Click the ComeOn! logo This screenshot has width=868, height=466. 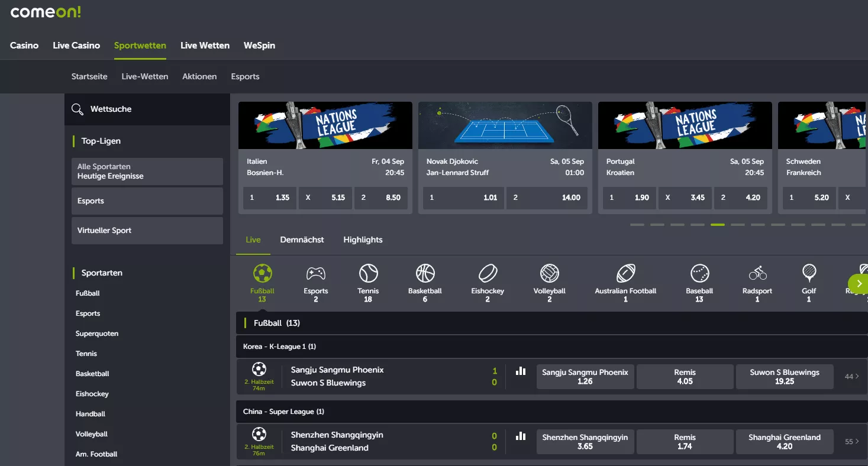click(46, 12)
